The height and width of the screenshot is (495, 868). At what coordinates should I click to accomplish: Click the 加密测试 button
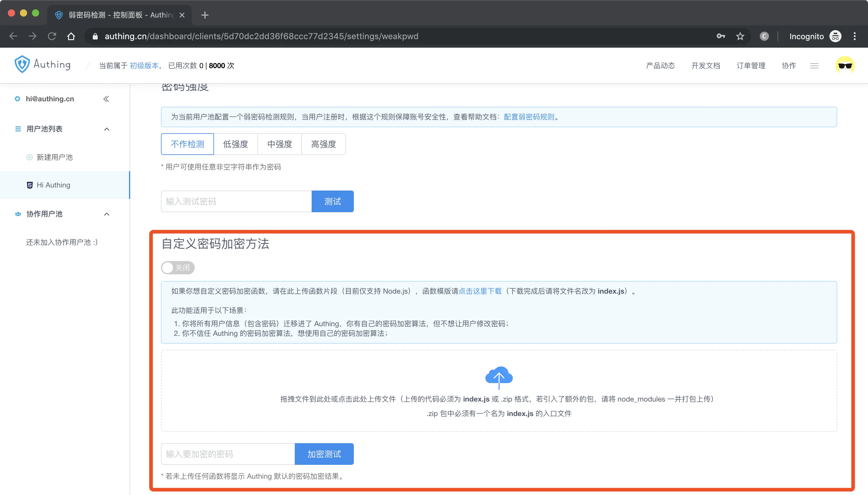324,454
